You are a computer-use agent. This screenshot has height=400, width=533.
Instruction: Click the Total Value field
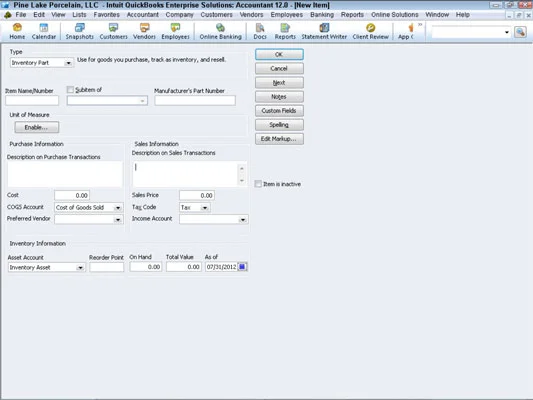pos(184,267)
